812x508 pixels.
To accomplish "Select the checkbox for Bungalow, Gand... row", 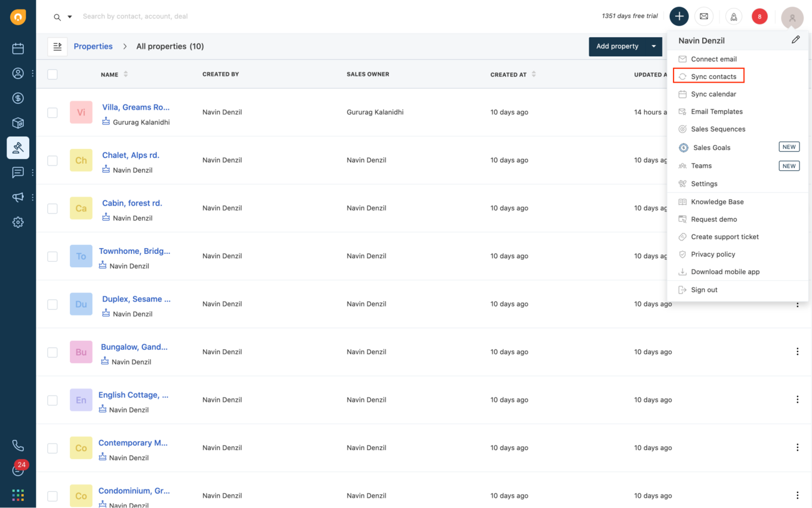I will point(52,352).
